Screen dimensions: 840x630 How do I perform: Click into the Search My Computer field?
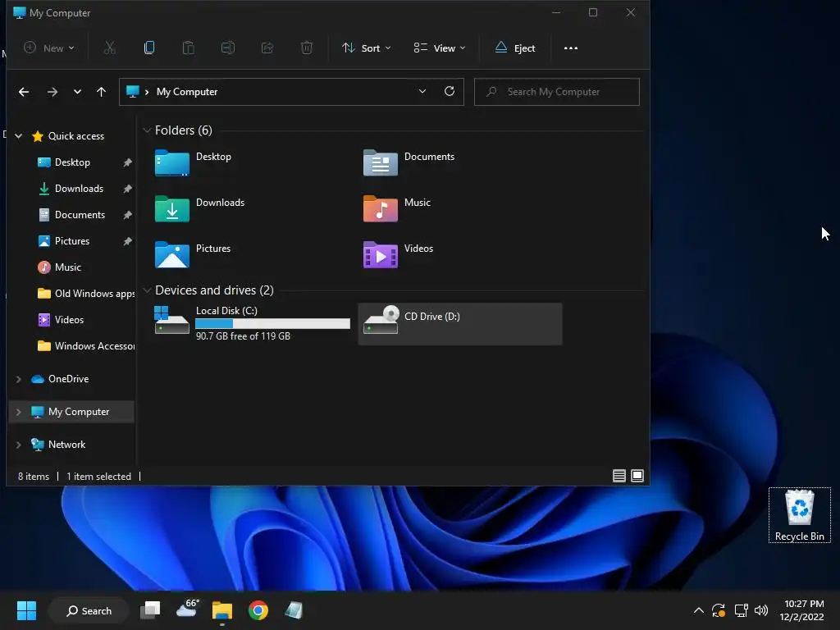(557, 92)
